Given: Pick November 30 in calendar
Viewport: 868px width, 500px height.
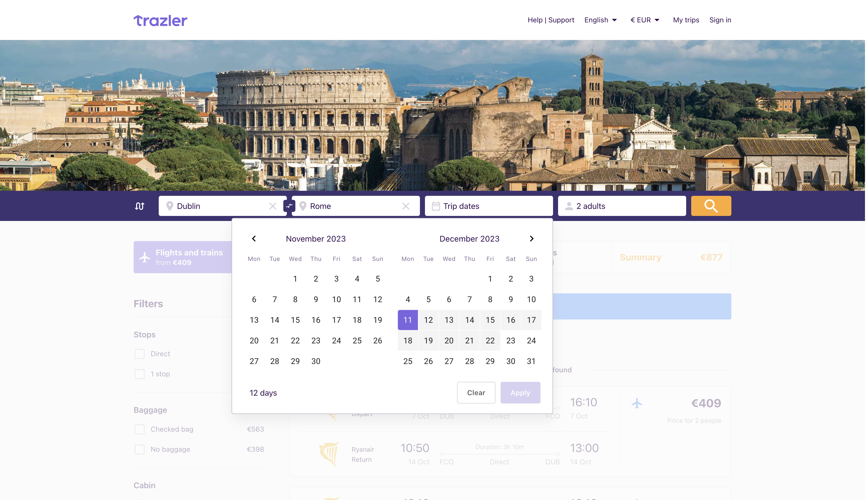Looking at the screenshot, I should click(x=316, y=361).
